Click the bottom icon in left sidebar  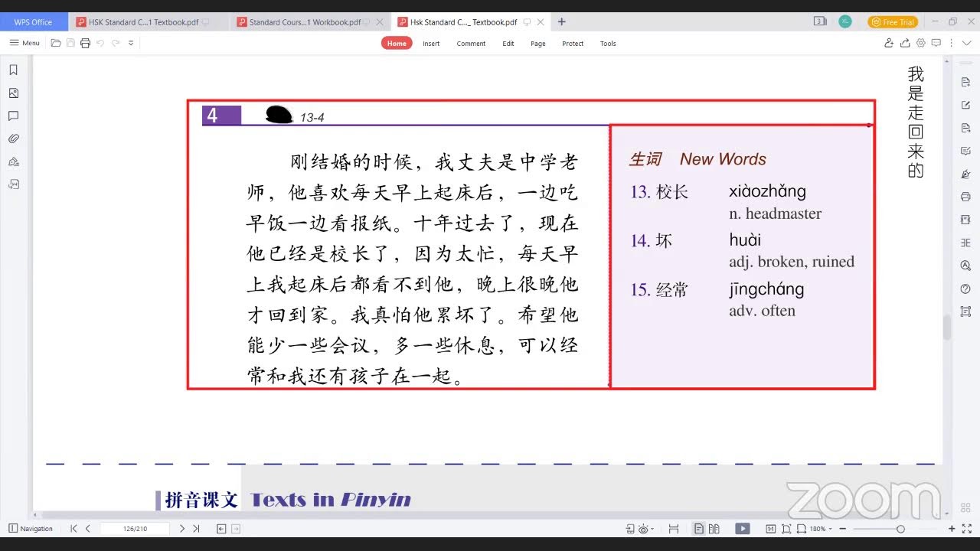[13, 184]
